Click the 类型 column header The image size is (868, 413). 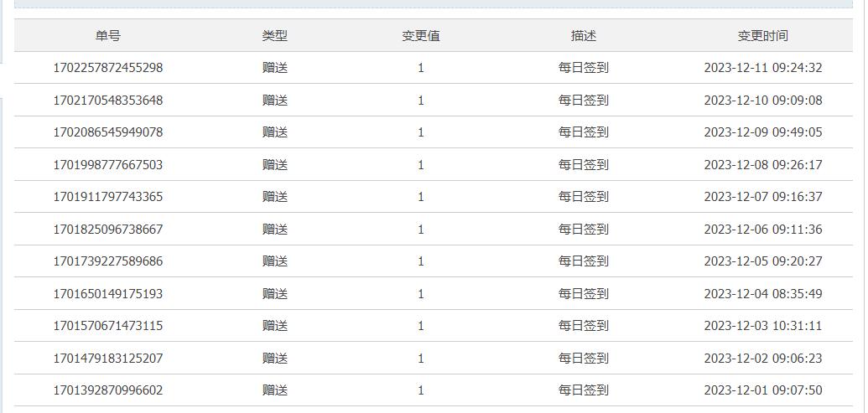pyautogui.click(x=275, y=36)
